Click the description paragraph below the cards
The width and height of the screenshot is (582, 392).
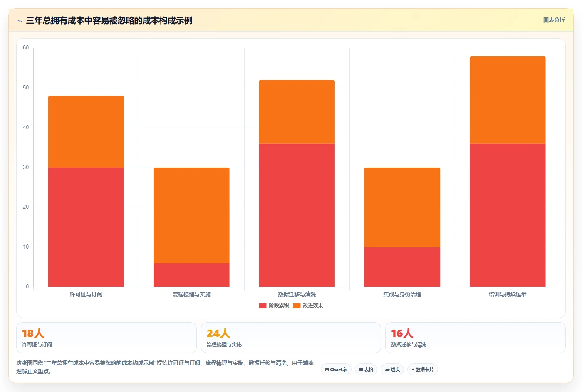click(x=165, y=367)
